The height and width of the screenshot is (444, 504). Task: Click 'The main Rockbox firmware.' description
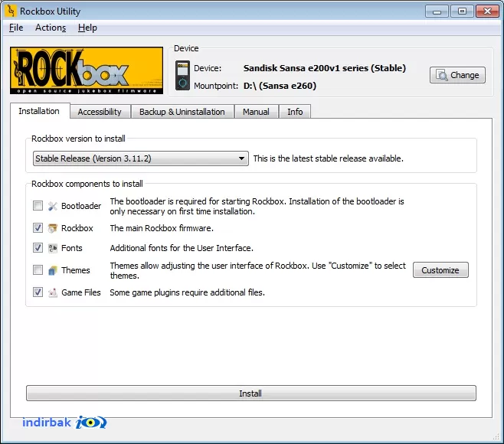162,228
